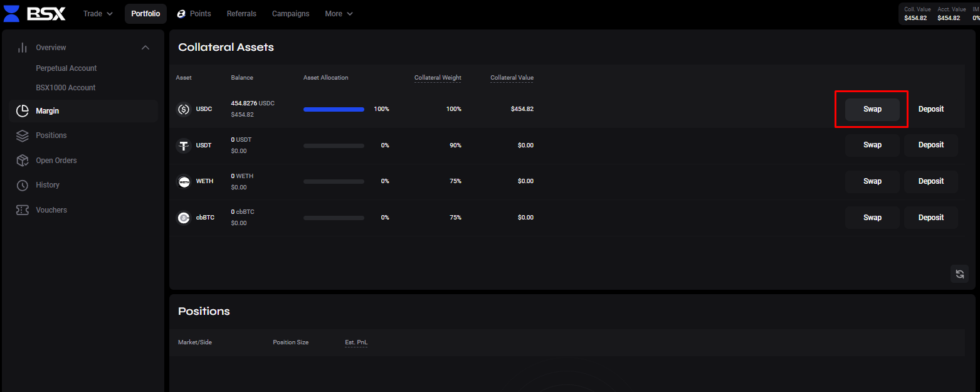Viewport: 980px width, 392px height.
Task: Select Perpetual Account in sidebar
Action: coord(66,68)
